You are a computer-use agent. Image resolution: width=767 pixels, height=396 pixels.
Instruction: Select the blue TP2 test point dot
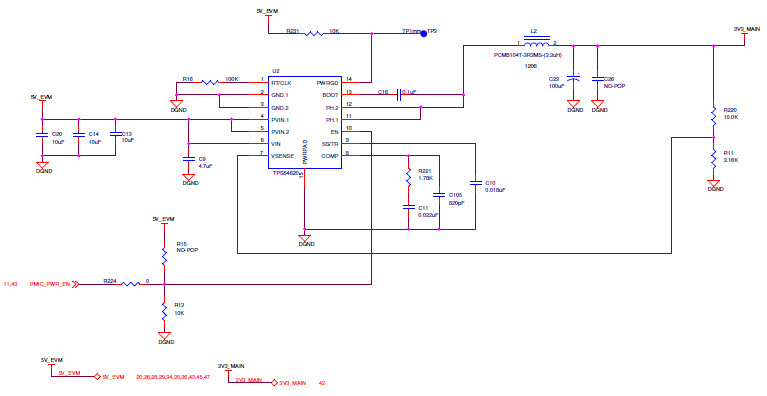[x=424, y=34]
